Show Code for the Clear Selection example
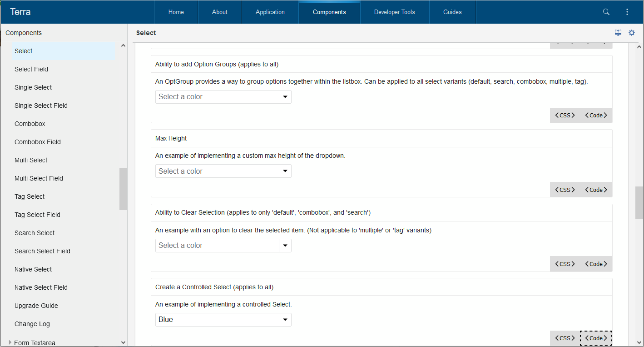644x347 pixels. tap(596, 264)
